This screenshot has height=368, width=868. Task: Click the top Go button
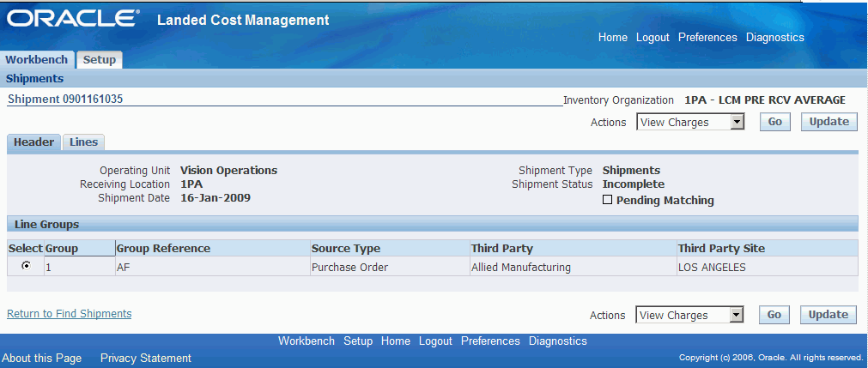[x=775, y=122]
